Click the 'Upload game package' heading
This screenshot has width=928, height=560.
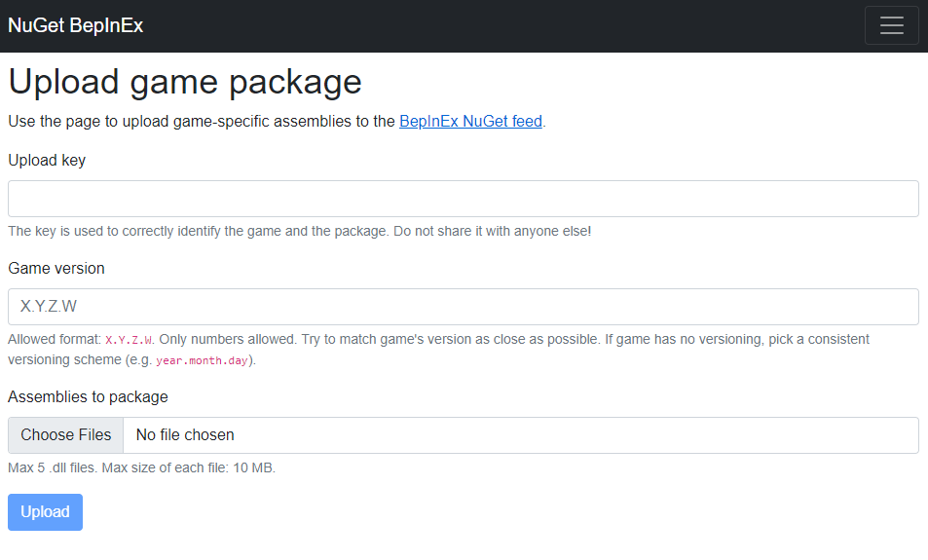click(x=185, y=82)
